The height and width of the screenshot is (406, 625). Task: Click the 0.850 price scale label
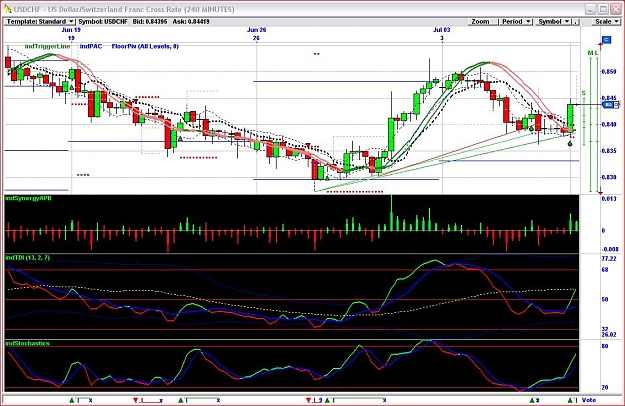609,72
